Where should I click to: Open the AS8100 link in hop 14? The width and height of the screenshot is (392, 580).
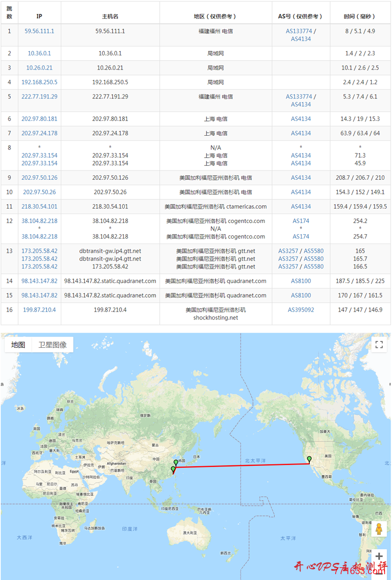[301, 281]
